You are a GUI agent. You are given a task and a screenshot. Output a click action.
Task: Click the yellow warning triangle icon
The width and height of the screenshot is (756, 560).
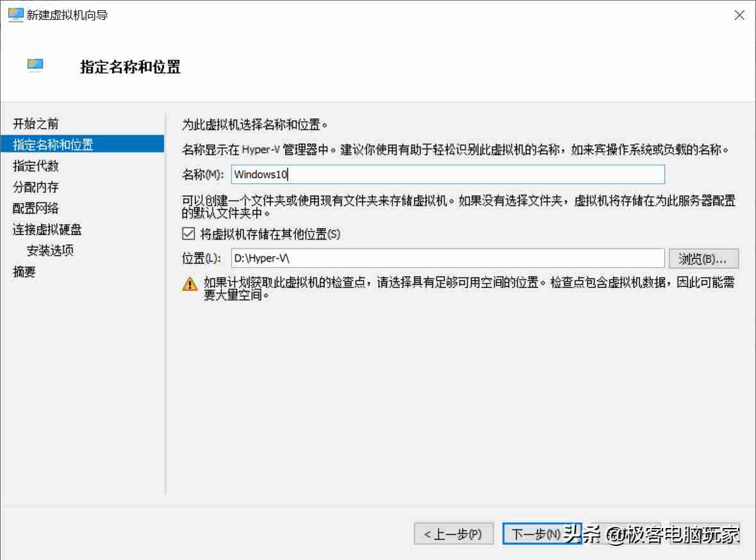pyautogui.click(x=190, y=284)
